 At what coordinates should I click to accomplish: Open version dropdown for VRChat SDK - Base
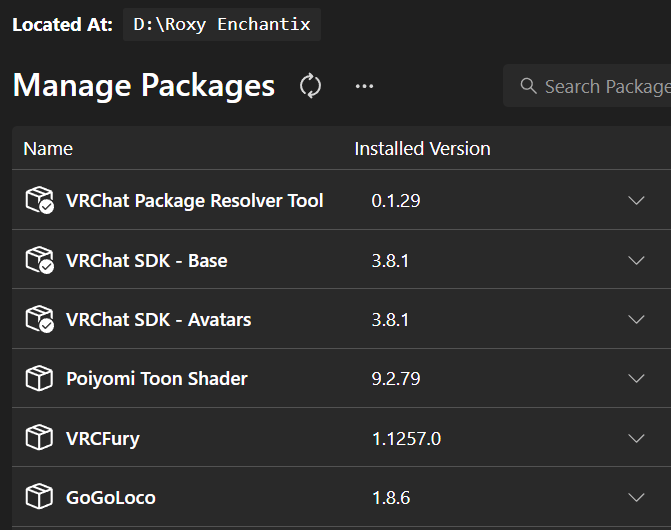pyautogui.click(x=636, y=261)
